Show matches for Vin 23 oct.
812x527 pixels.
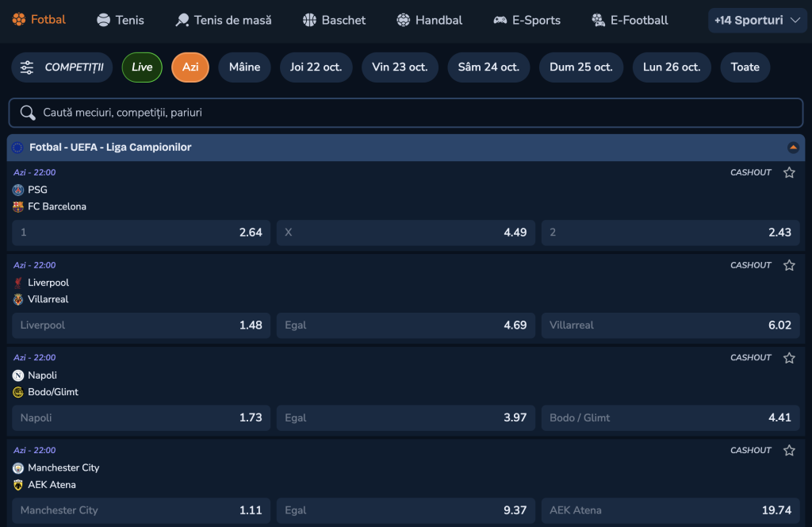(x=400, y=67)
